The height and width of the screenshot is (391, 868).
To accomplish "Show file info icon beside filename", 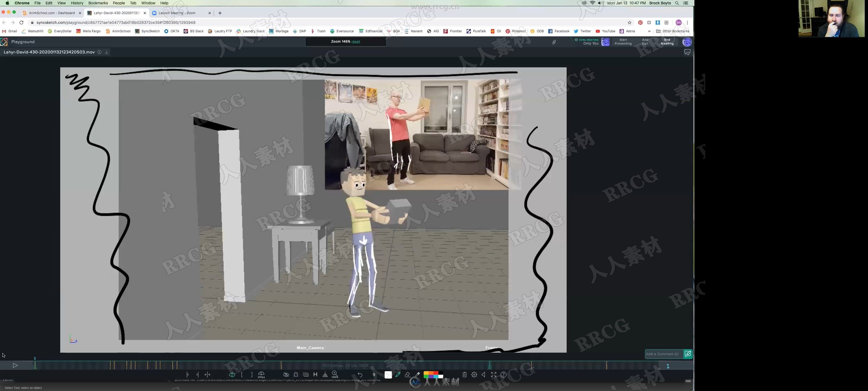I will click(x=99, y=52).
